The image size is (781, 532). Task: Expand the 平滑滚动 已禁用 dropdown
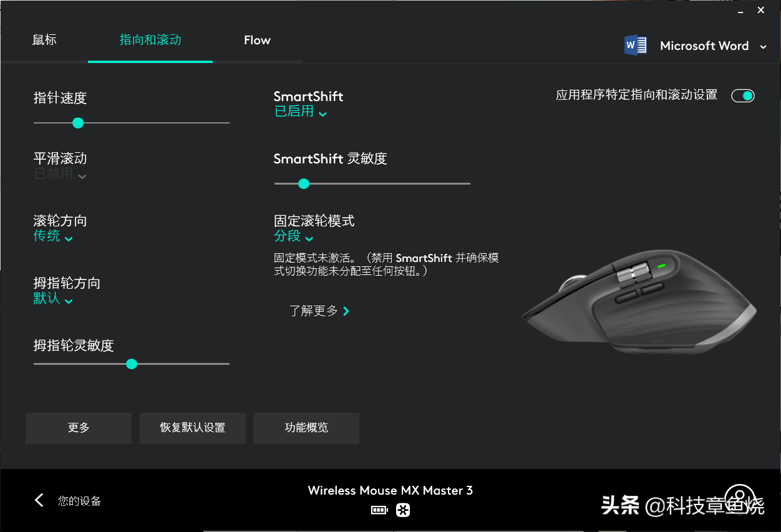tap(60, 174)
